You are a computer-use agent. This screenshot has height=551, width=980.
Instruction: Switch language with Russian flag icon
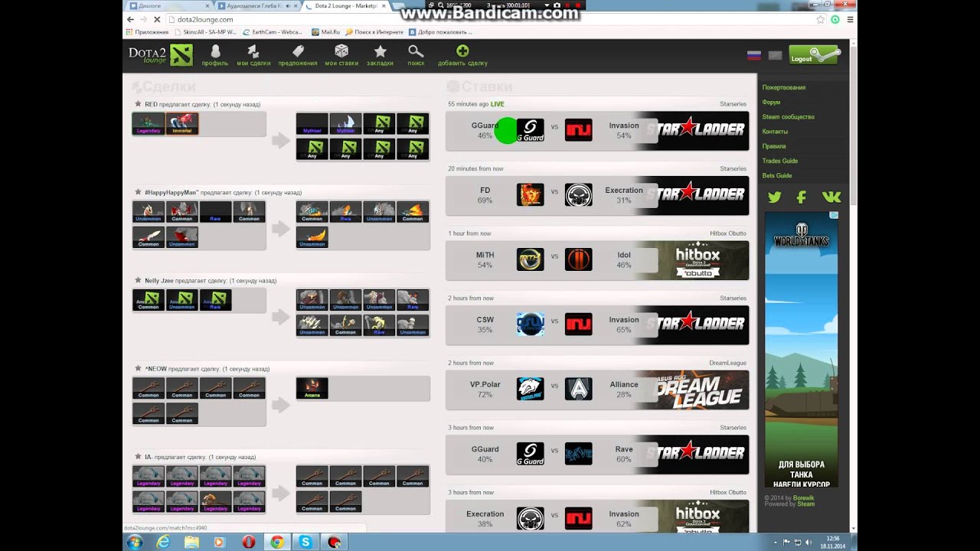pos(753,55)
